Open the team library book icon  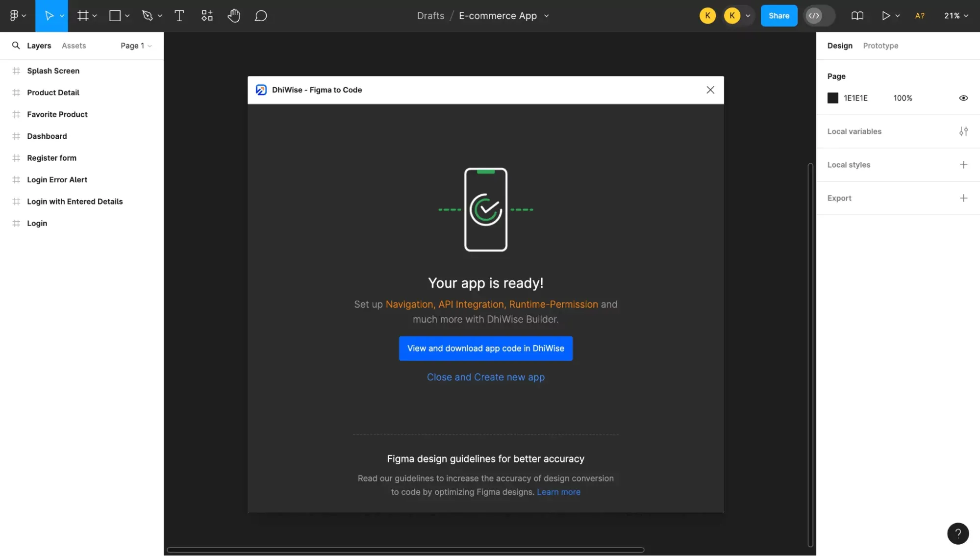click(857, 15)
